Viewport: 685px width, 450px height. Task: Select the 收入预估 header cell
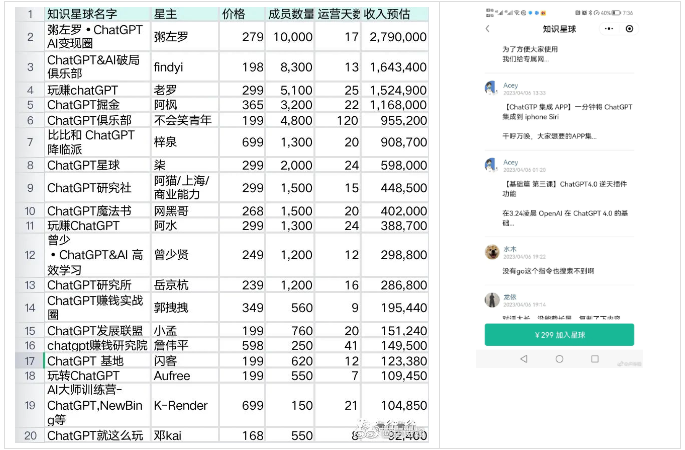[395, 14]
